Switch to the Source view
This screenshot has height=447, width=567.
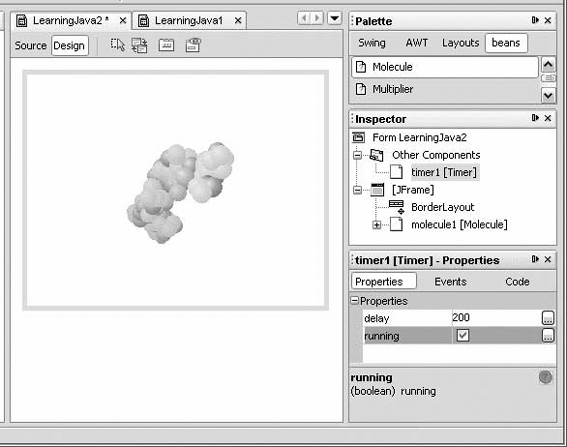(31, 46)
